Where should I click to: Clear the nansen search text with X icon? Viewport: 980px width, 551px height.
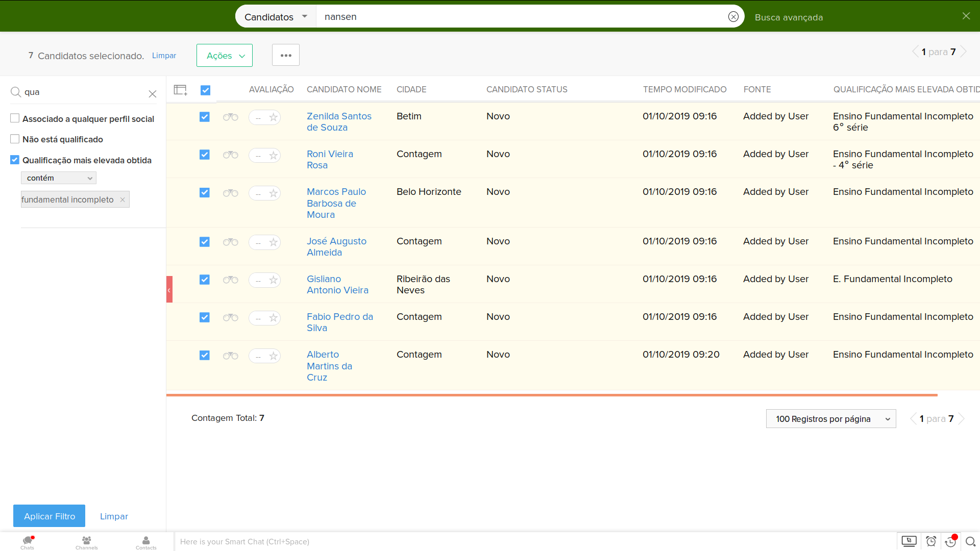click(x=733, y=17)
